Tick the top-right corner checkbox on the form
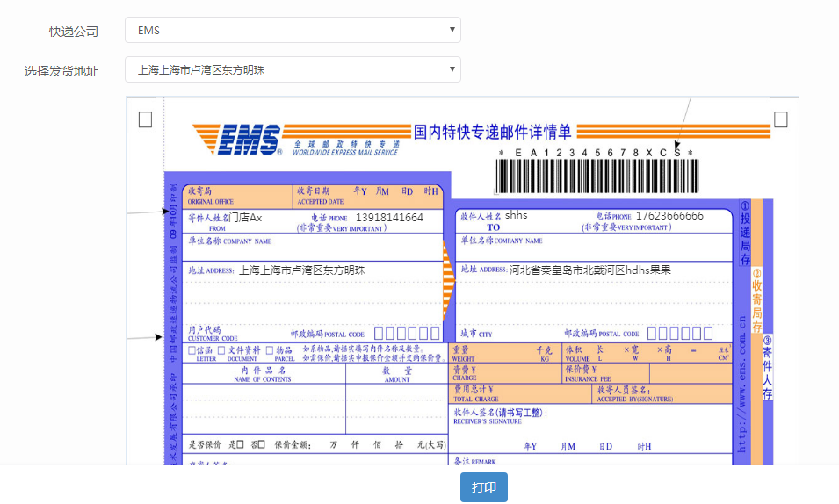Image resolution: width=839 pixels, height=504 pixels. (781, 119)
